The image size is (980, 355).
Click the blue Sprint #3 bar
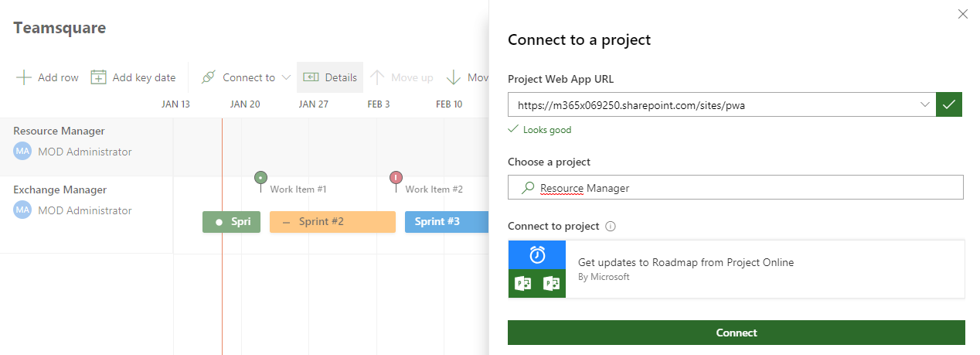point(446,222)
